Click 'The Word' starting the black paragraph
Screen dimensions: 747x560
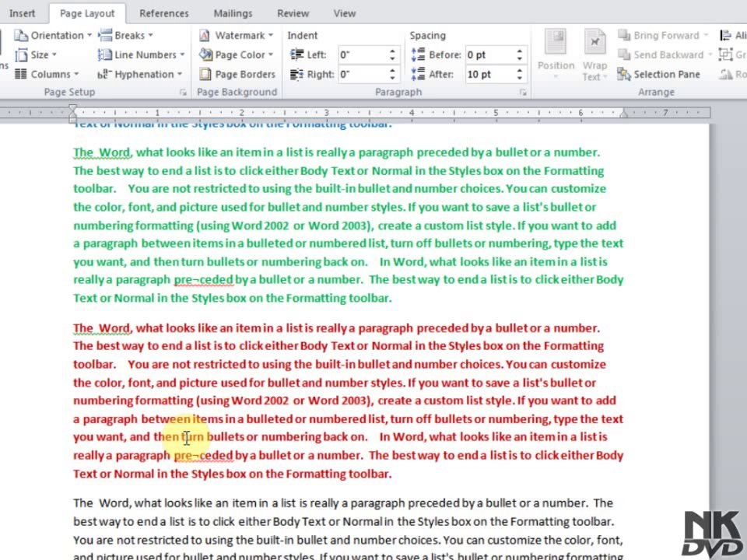(x=101, y=503)
